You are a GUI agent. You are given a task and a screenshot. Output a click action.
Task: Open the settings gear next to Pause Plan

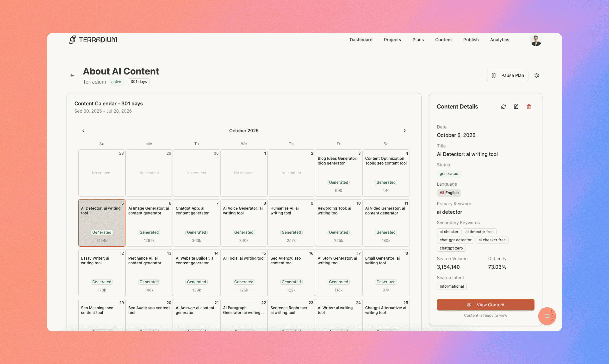coord(537,75)
